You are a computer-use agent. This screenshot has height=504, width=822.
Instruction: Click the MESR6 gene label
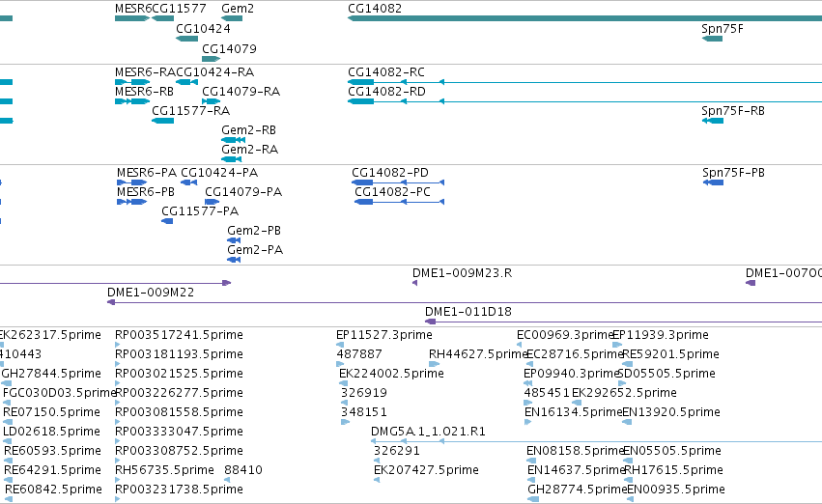click(x=133, y=9)
